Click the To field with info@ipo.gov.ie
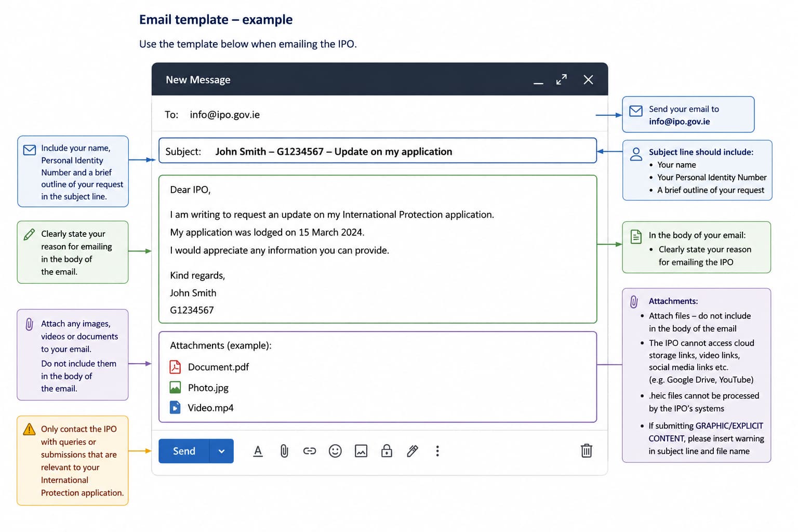Viewport: 798px width, 532px height. (x=380, y=114)
